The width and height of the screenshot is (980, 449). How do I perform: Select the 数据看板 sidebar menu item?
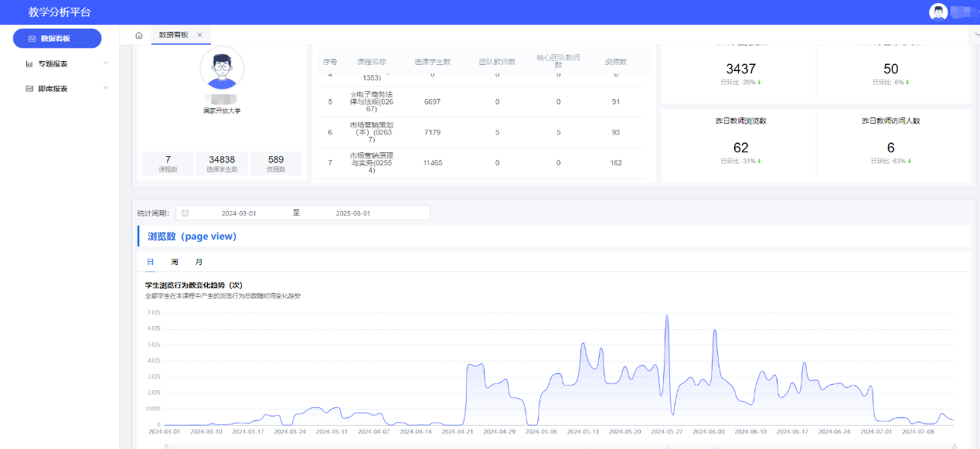[57, 39]
